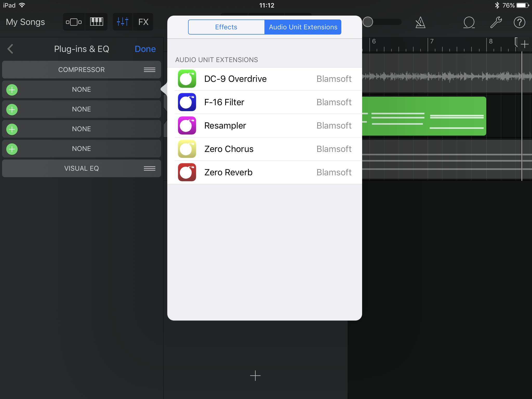Tap the magenta Resampler icon
Image resolution: width=532 pixels, height=399 pixels.
[x=187, y=125]
